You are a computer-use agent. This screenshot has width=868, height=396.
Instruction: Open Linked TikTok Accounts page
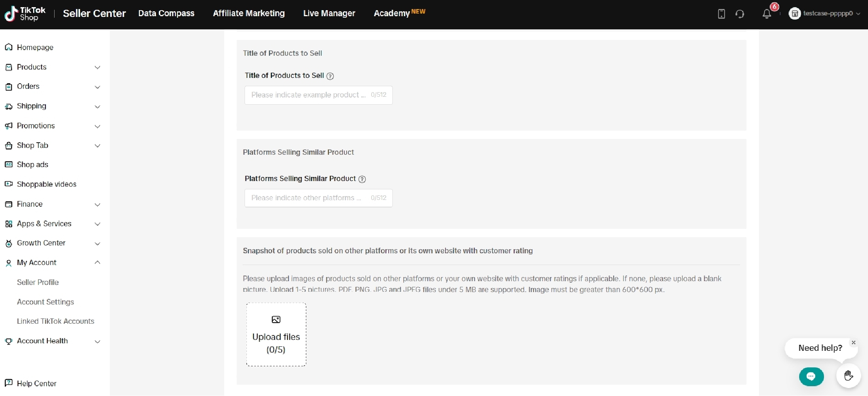tap(55, 321)
